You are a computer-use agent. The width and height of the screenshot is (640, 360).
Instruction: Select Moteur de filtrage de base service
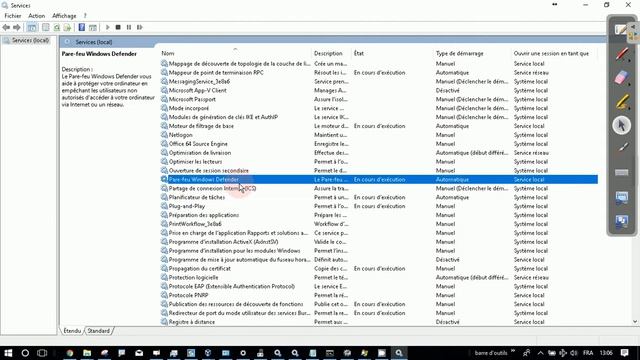201,126
